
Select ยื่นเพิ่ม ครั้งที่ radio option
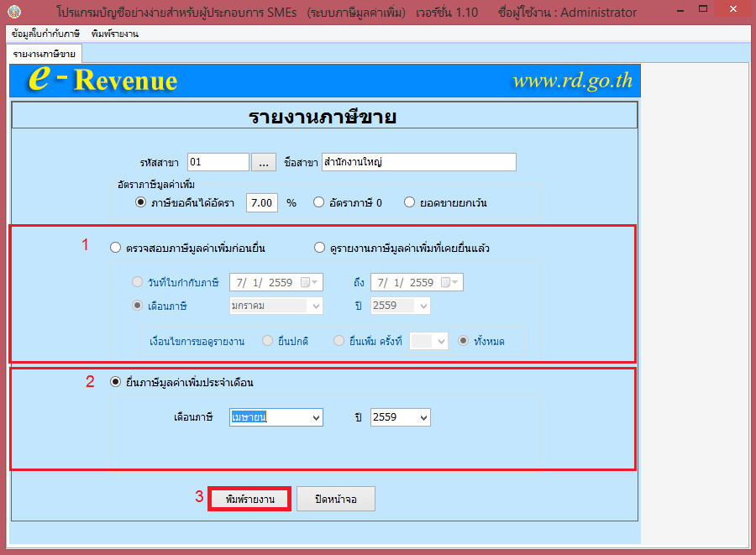(x=339, y=341)
